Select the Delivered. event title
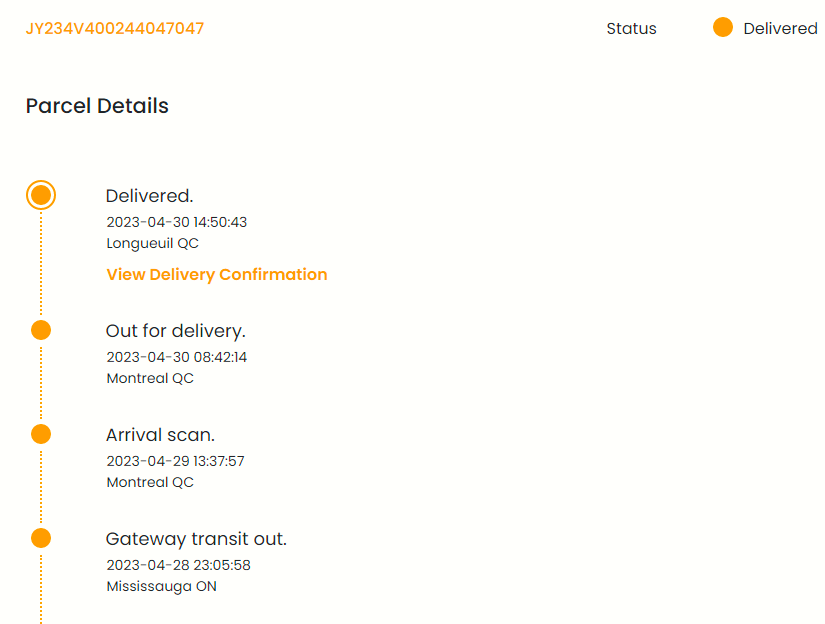The width and height of the screenshot is (825, 624). coord(149,196)
